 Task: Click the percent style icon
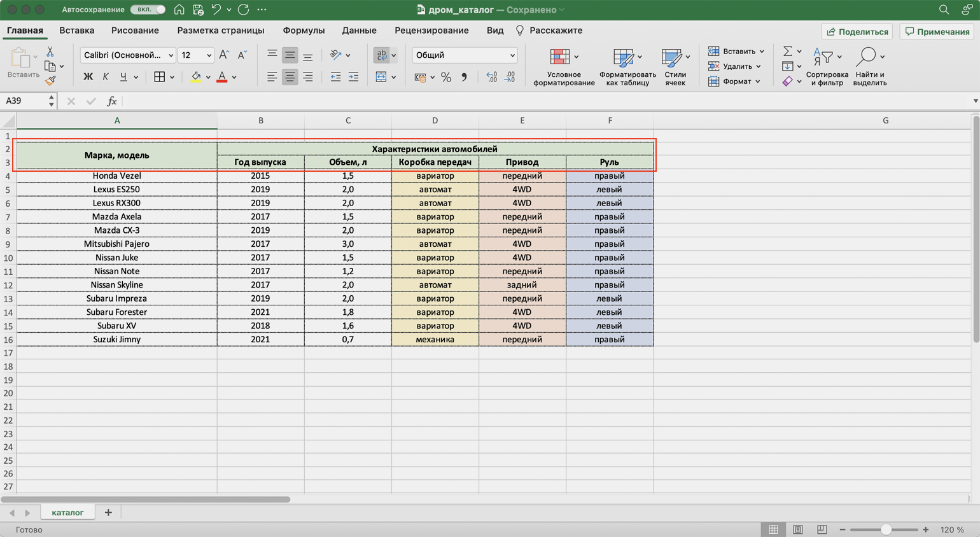pyautogui.click(x=446, y=77)
